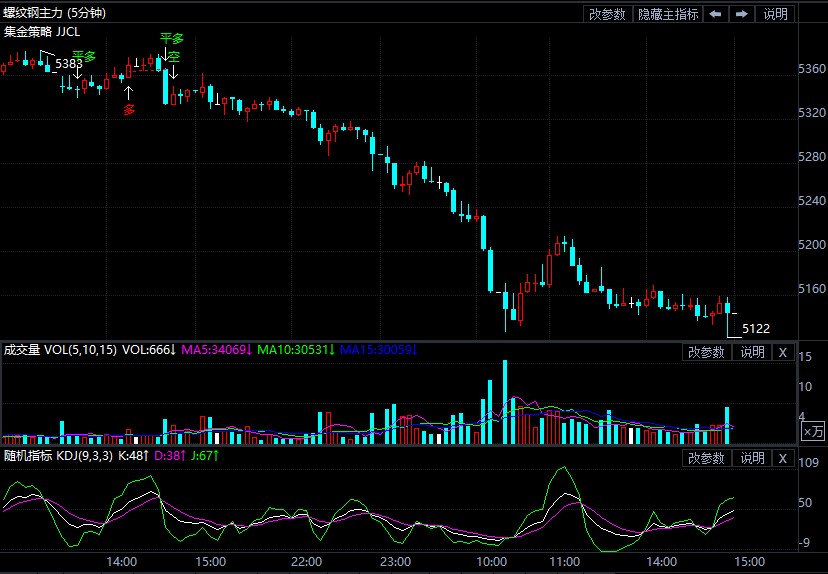Open 说明 for the volume indicator

(752, 351)
